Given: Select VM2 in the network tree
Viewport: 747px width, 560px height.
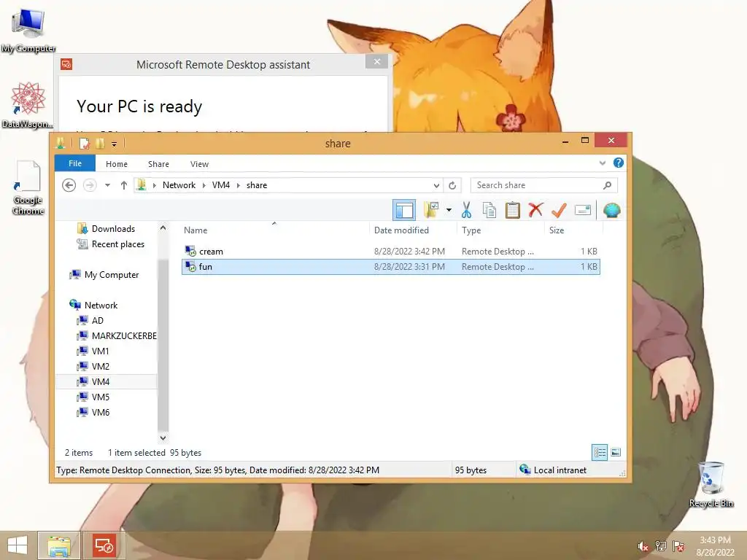Looking at the screenshot, I should (x=100, y=366).
